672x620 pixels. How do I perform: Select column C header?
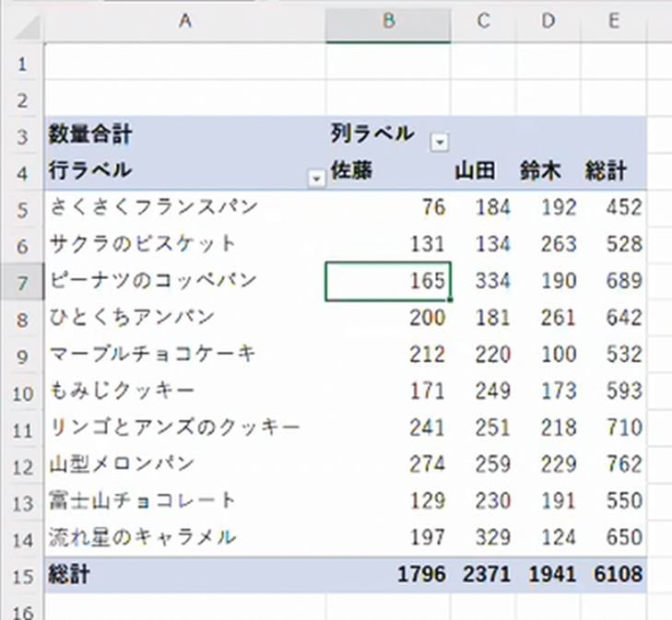[x=483, y=21]
